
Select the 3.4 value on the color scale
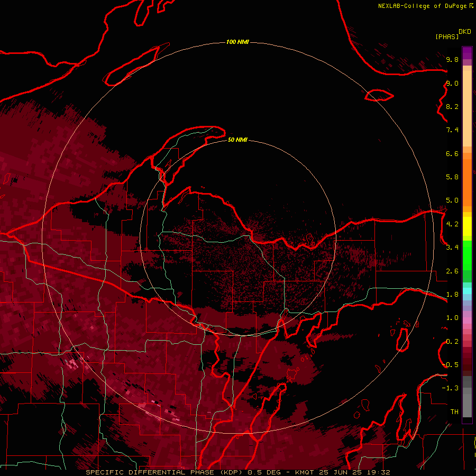point(452,248)
